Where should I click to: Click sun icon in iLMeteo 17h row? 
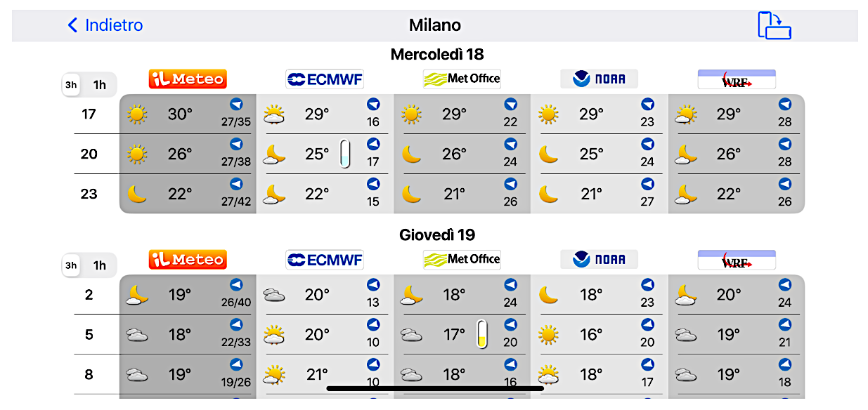(x=137, y=114)
